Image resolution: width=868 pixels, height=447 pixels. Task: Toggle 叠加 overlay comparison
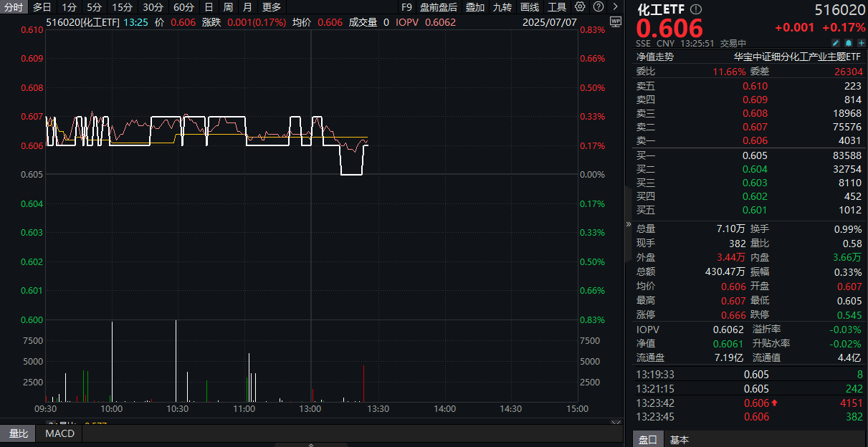pos(474,7)
